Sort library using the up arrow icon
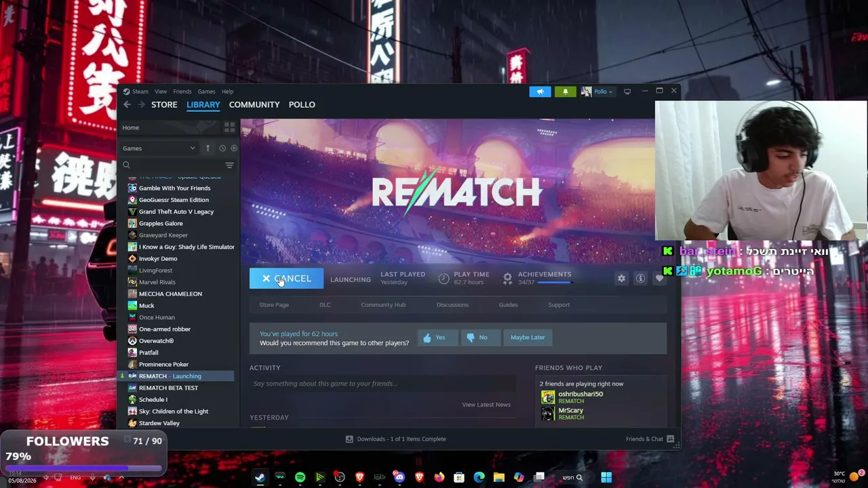Screen dimensions: 868x488 208,148
